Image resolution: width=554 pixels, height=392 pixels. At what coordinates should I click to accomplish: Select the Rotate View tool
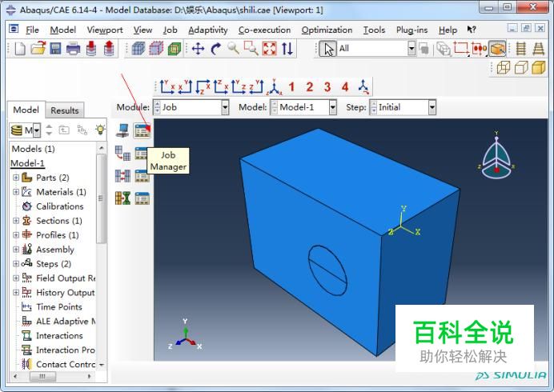click(215, 49)
